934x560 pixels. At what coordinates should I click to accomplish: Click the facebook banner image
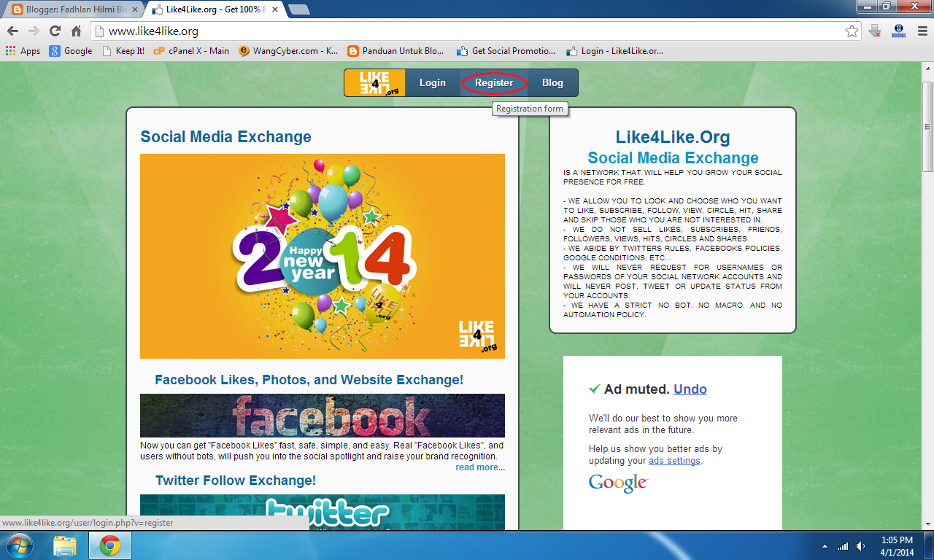coord(323,416)
